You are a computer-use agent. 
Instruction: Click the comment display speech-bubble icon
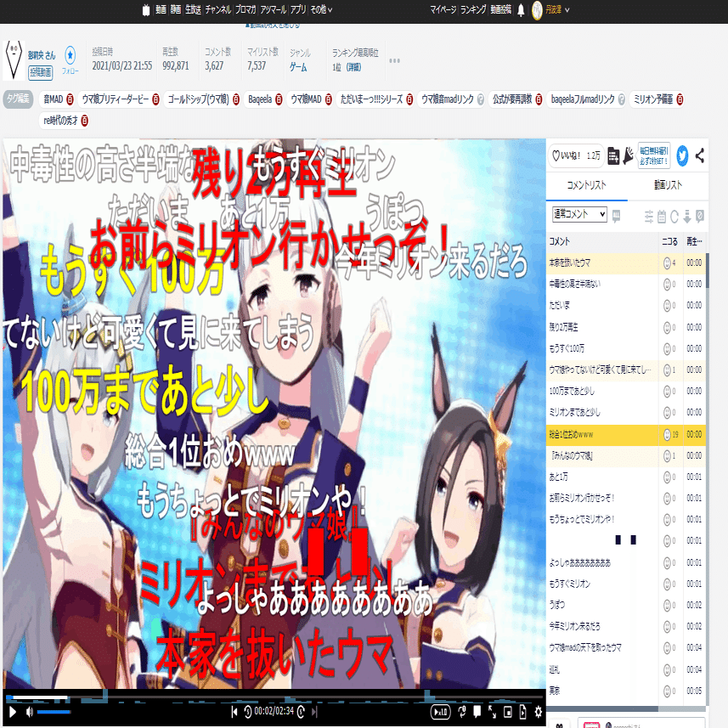(616, 216)
